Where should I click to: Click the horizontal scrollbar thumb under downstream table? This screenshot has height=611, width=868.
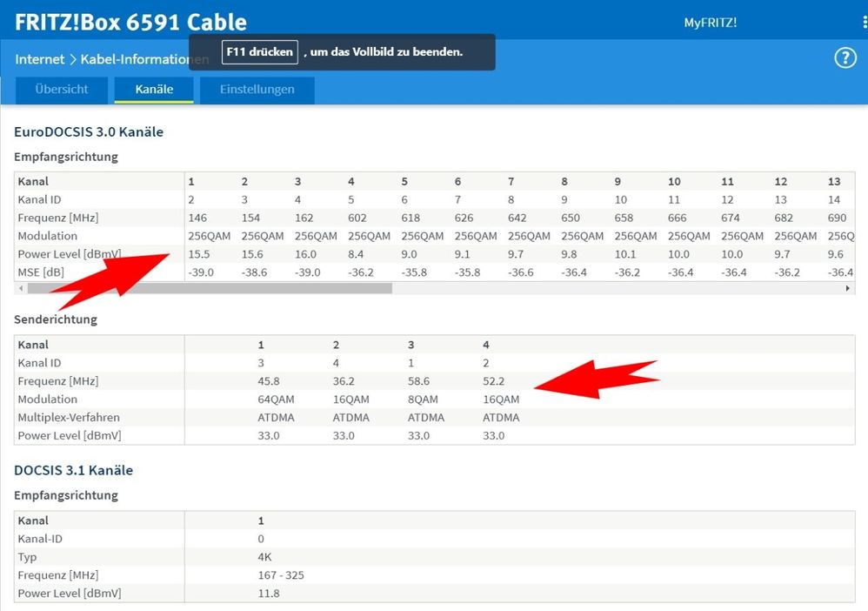tap(210, 288)
